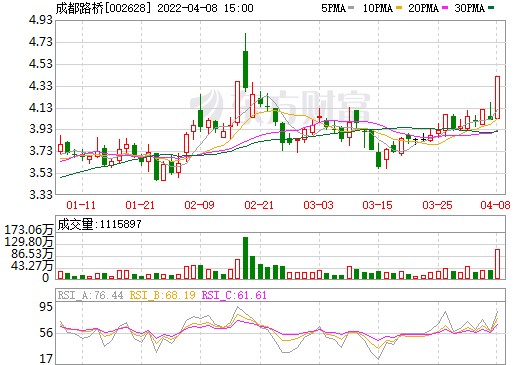Click the 4.93 price axis label
This screenshot has width=520, height=365.
click(41, 20)
